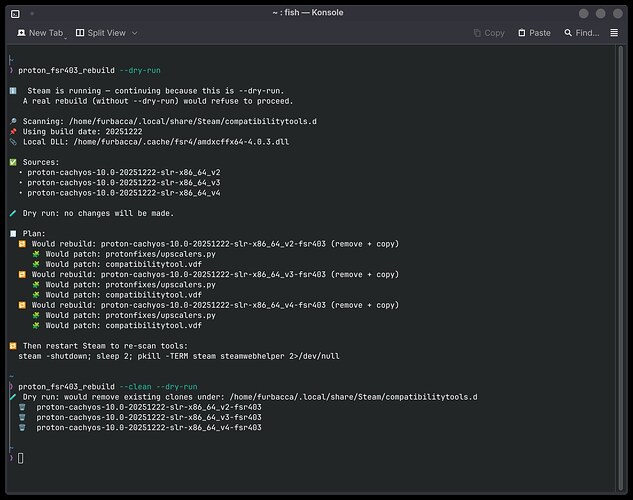Screen dimensions: 633x500
Task: Click the 'steam -shutdown; sleep 2; pkill' command line
Action: click(x=179, y=356)
